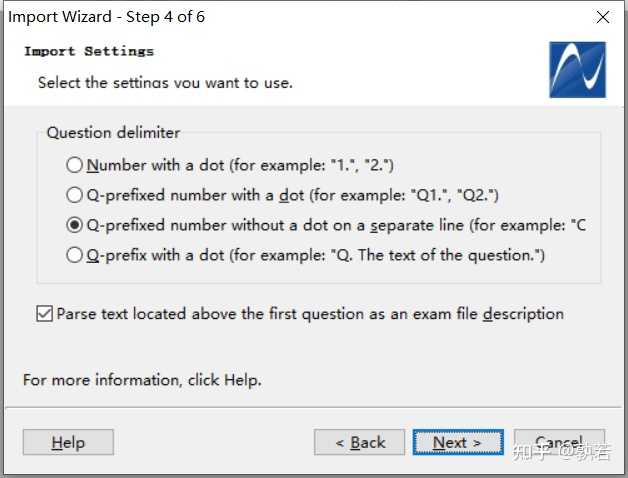Image resolution: width=628 pixels, height=478 pixels.
Task: Choose "Q-prefixed number with a dot" radio button
Action: click(x=75, y=195)
